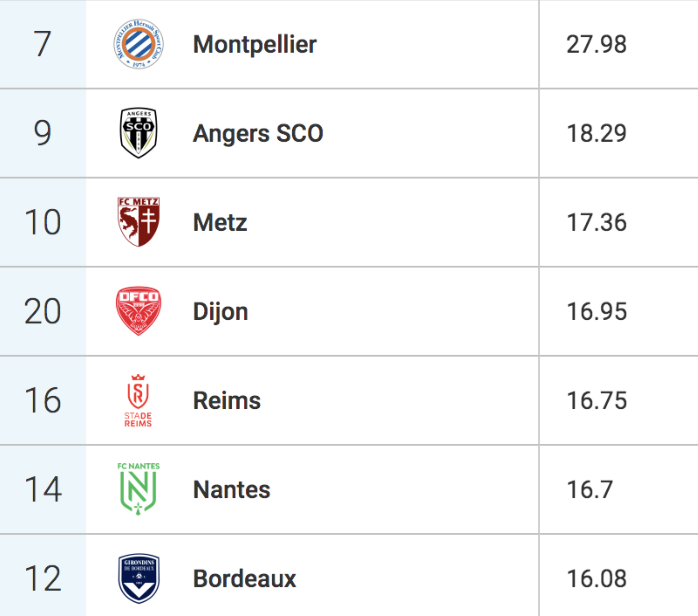Click the Montpellier club crest
This screenshot has height=616, width=698.
138,44
